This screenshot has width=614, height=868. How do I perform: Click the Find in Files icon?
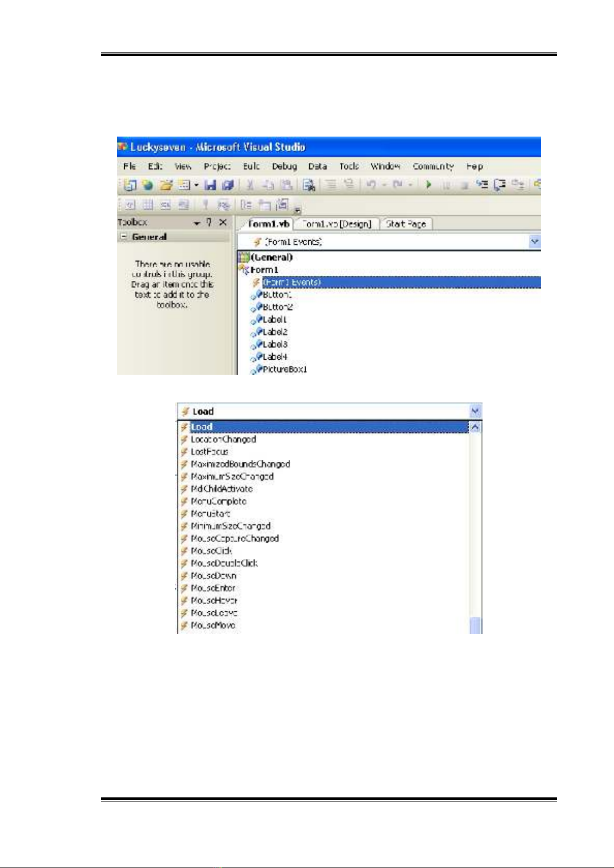tap(309, 185)
